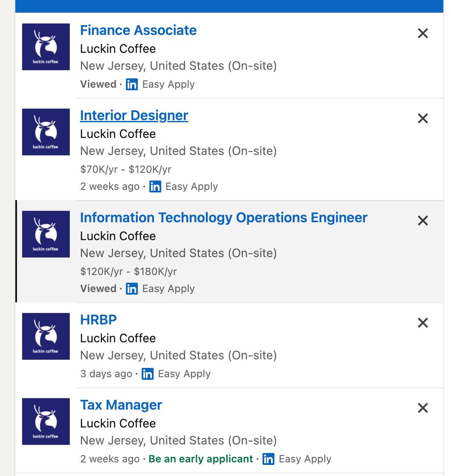Click Luckin Coffee logo beside Interior Designer
451x476 pixels.
[x=46, y=132]
